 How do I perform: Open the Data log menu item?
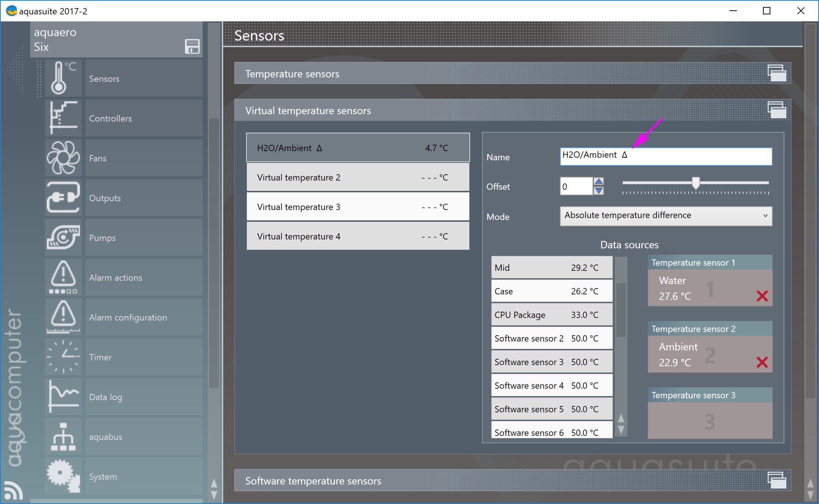click(105, 397)
